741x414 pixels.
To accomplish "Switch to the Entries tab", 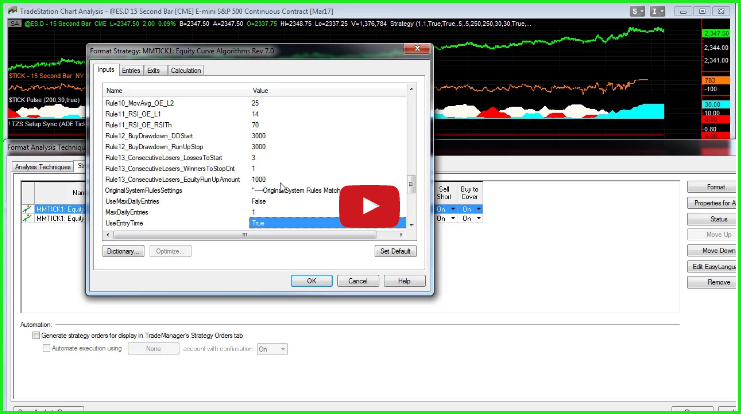I will point(131,70).
